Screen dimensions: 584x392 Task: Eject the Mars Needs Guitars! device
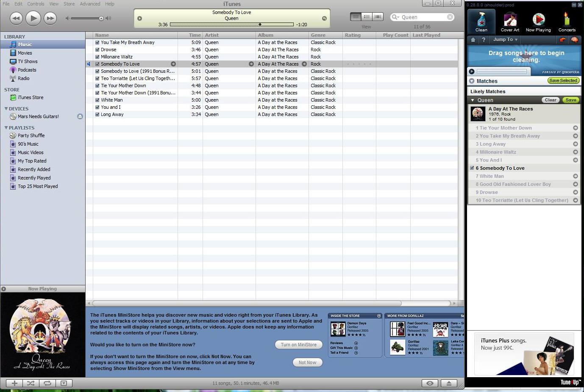(x=80, y=116)
